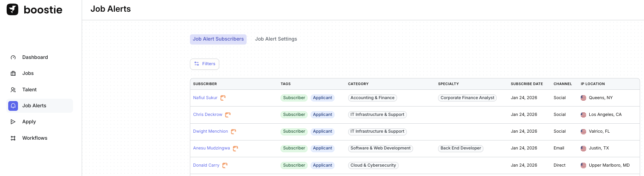
Task: Click the Workflows icon in sidebar
Action: click(x=13, y=138)
